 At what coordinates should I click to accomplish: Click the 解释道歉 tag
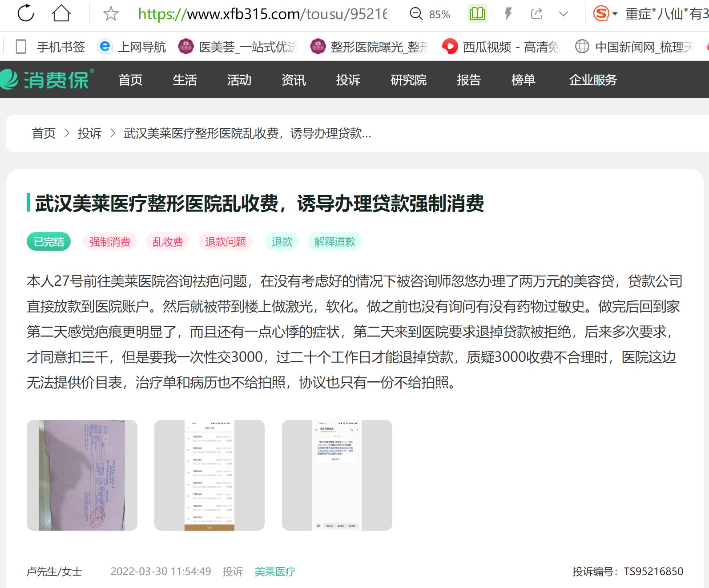click(x=334, y=242)
